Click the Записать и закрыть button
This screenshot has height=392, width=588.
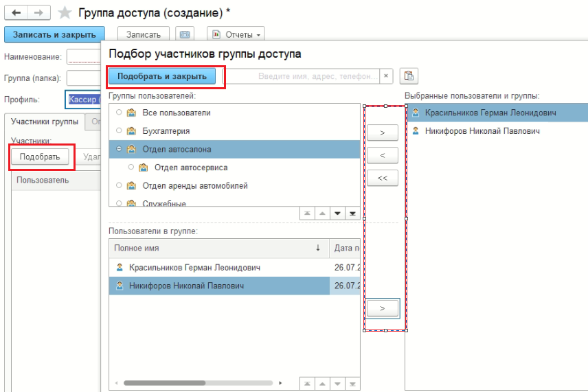coord(54,34)
